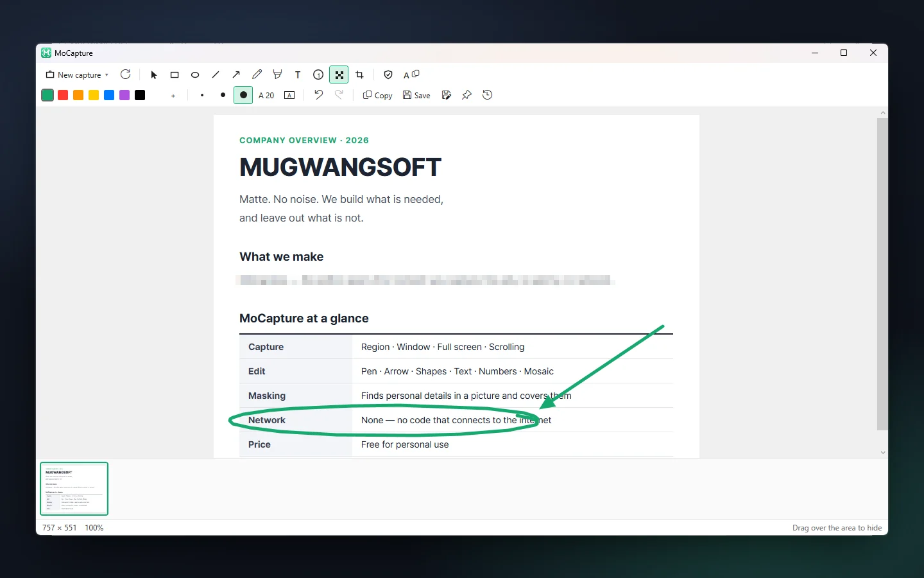This screenshot has height=578, width=924.
Task: Activate the numbered step marker tool
Action: click(318, 75)
